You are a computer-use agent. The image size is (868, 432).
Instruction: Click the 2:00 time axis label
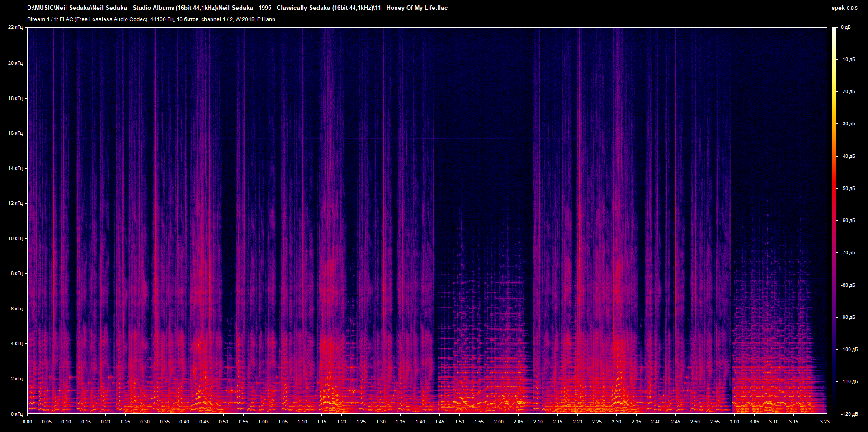[499, 422]
